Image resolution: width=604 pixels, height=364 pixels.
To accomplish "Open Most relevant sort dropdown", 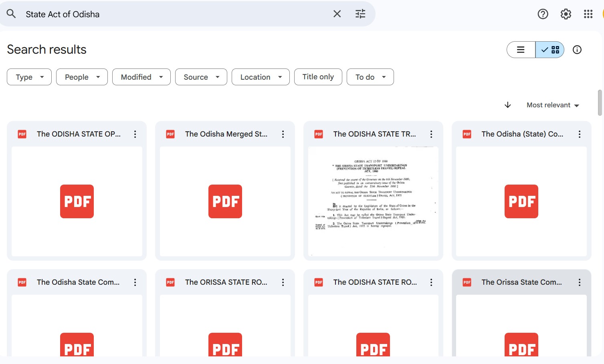I will tap(553, 105).
